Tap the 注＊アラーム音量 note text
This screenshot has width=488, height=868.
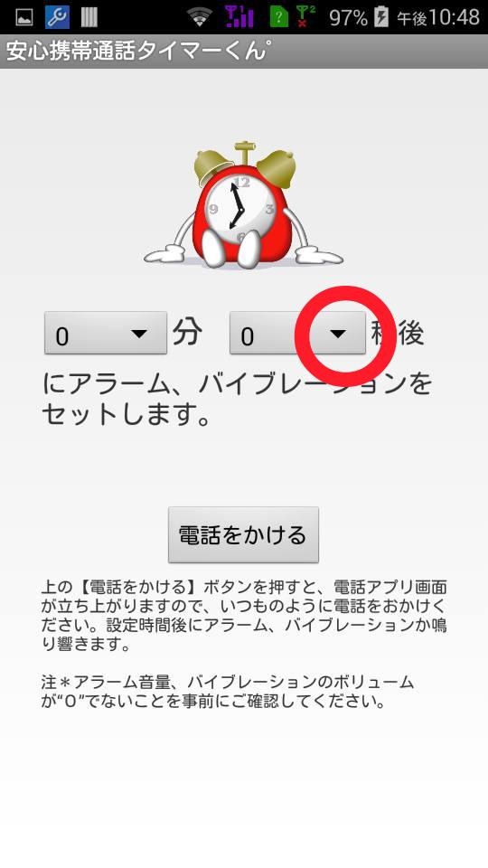[x=228, y=692]
